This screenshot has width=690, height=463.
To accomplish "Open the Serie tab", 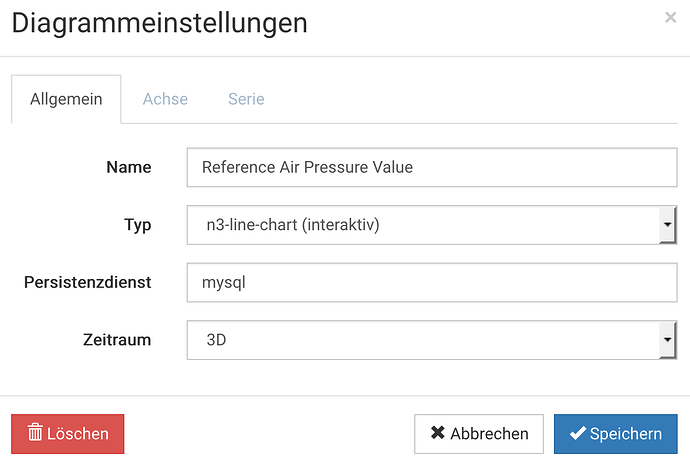I will click(246, 99).
